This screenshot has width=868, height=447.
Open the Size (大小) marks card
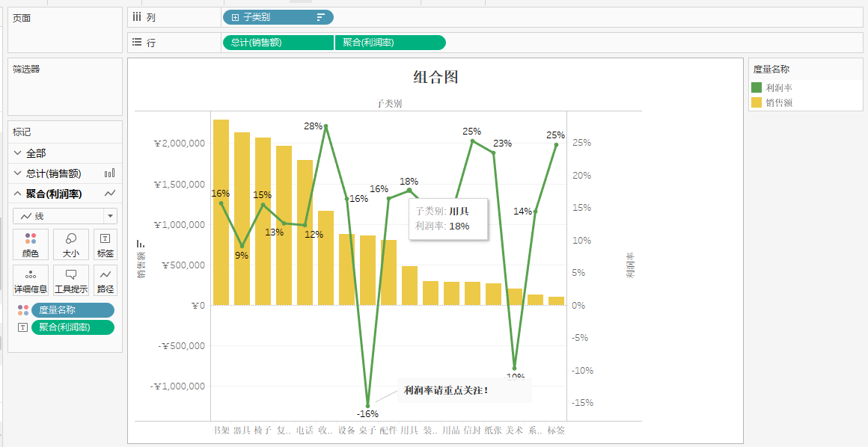click(x=71, y=244)
